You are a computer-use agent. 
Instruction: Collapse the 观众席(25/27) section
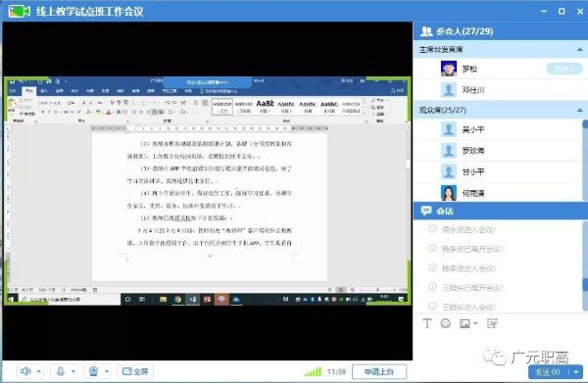click(x=580, y=110)
